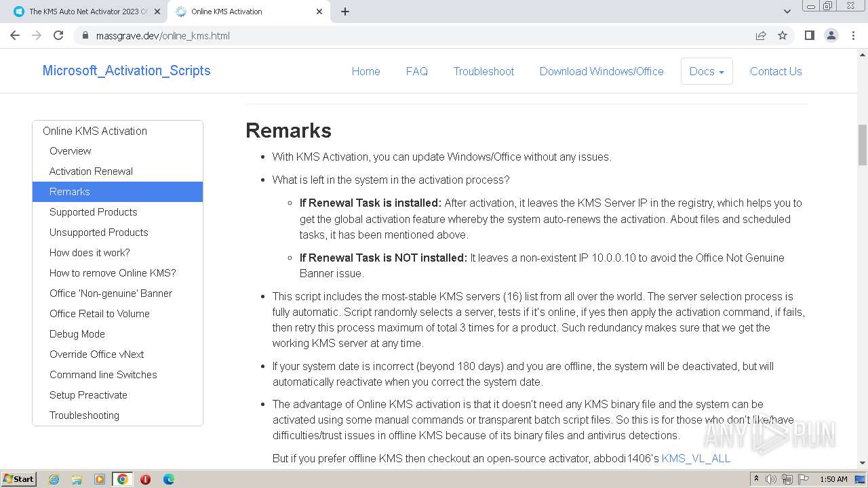
Task: Expand the Docs dropdown menu
Action: tap(707, 71)
